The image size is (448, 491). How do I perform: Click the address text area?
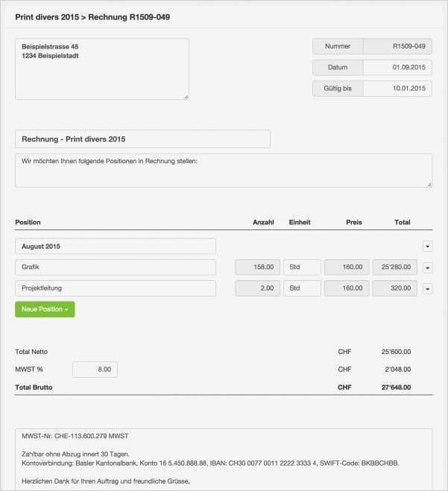click(x=101, y=69)
